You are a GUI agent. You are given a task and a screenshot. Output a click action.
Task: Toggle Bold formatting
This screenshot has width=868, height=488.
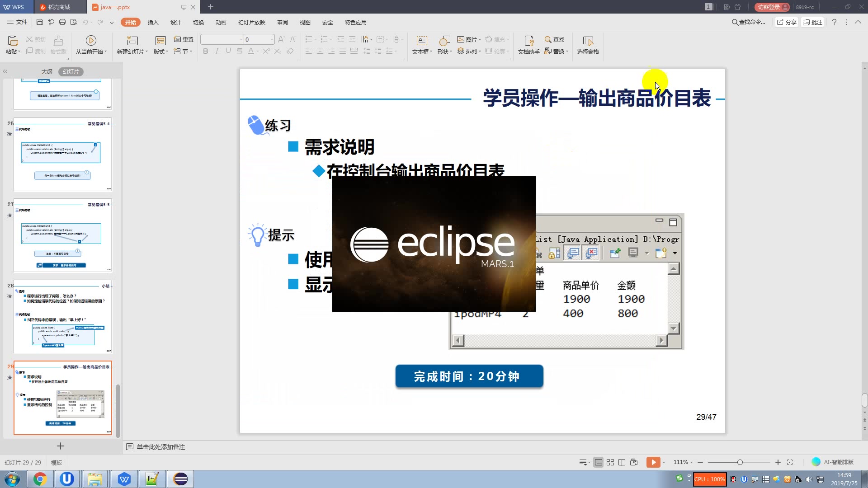click(x=206, y=51)
